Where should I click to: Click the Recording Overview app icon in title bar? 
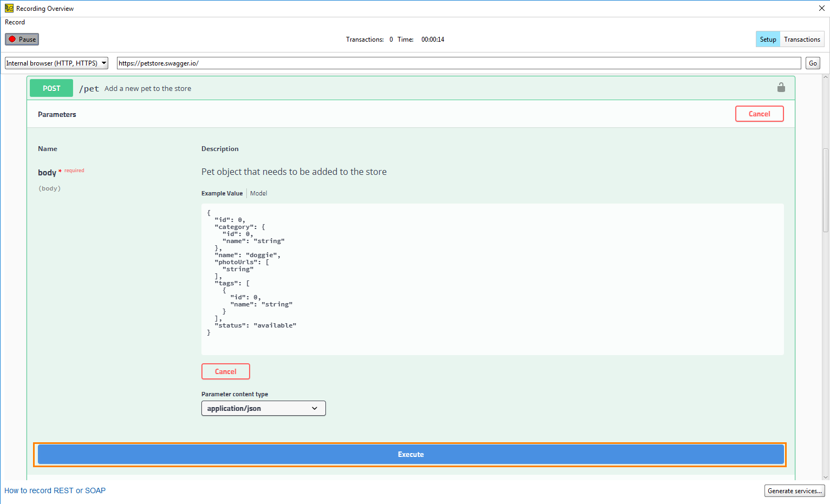coord(9,8)
